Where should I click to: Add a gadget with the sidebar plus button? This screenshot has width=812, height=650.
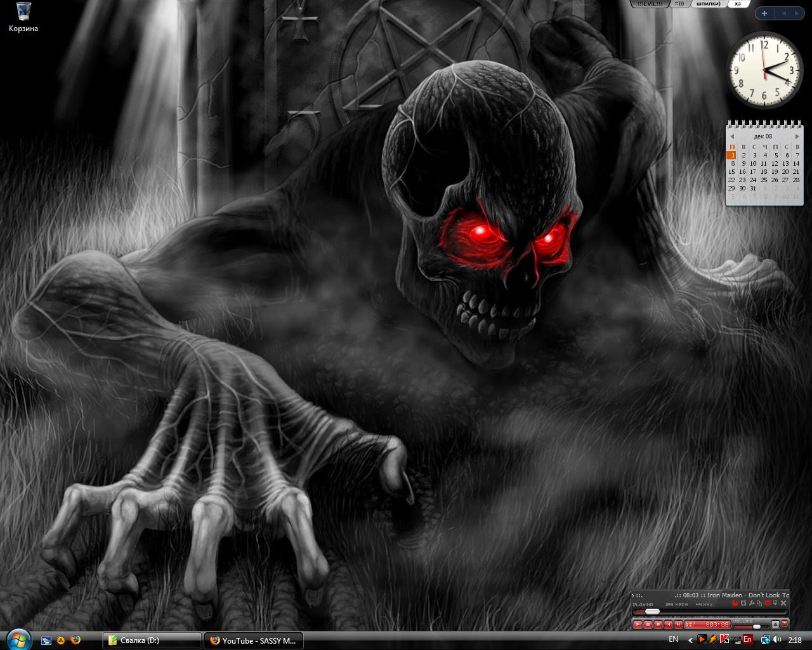tap(764, 13)
